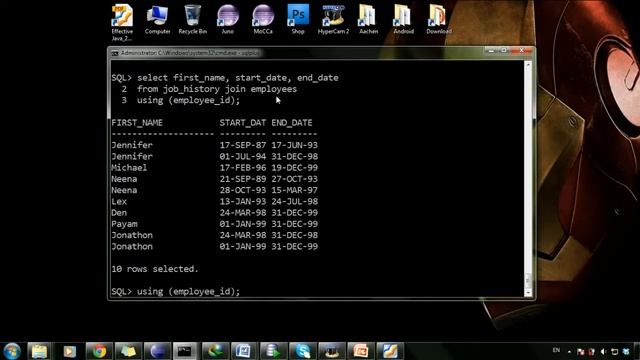The width and height of the screenshot is (640, 360).
Task: Open the volume control tray icon
Action: click(603, 351)
